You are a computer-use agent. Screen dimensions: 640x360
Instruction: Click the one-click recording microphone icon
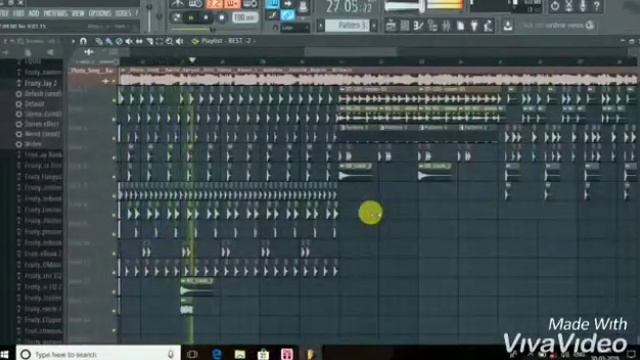[x=582, y=6]
